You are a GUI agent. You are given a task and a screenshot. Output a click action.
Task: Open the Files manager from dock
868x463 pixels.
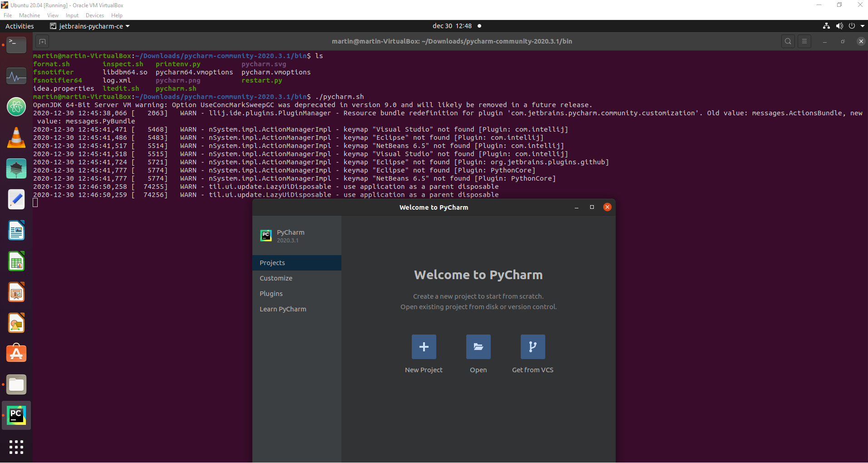[x=16, y=384]
